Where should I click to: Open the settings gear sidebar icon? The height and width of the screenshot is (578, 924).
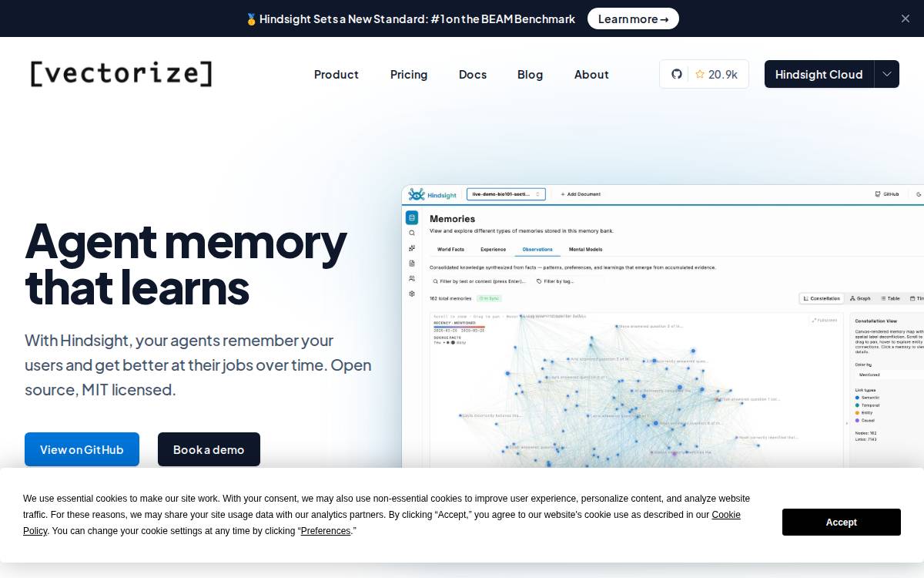(x=412, y=294)
